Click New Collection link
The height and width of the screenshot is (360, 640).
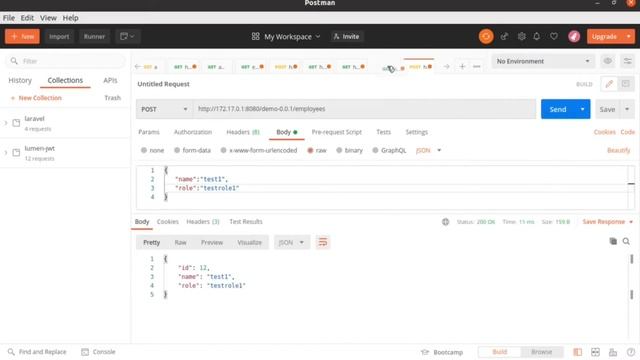(36, 98)
